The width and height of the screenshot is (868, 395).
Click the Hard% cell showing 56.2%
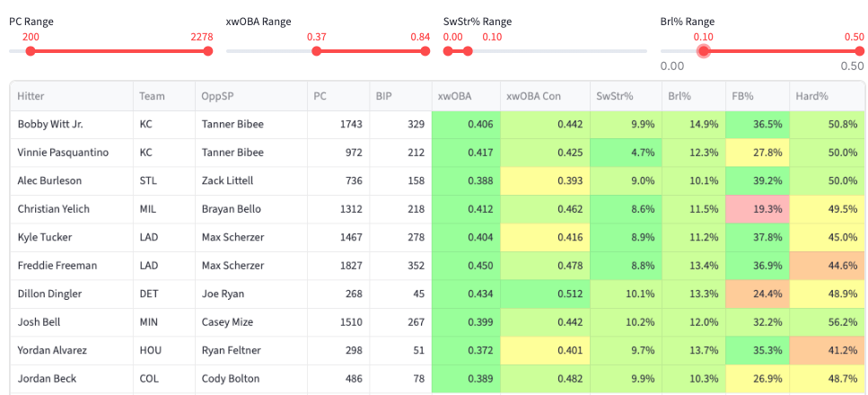point(829,322)
